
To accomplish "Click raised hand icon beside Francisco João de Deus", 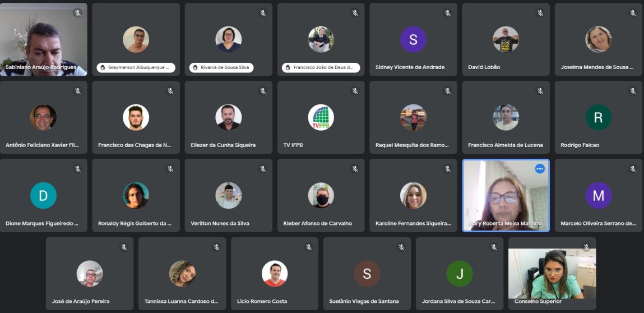I will point(288,67).
